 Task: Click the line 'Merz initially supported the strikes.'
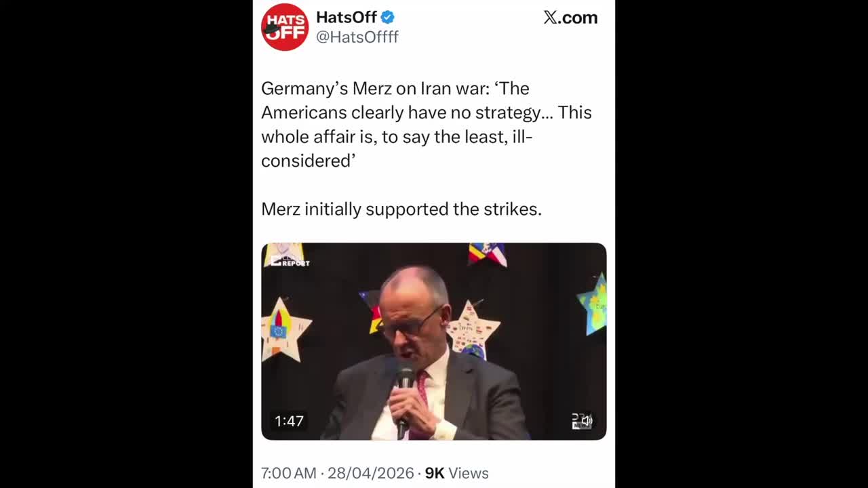401,209
